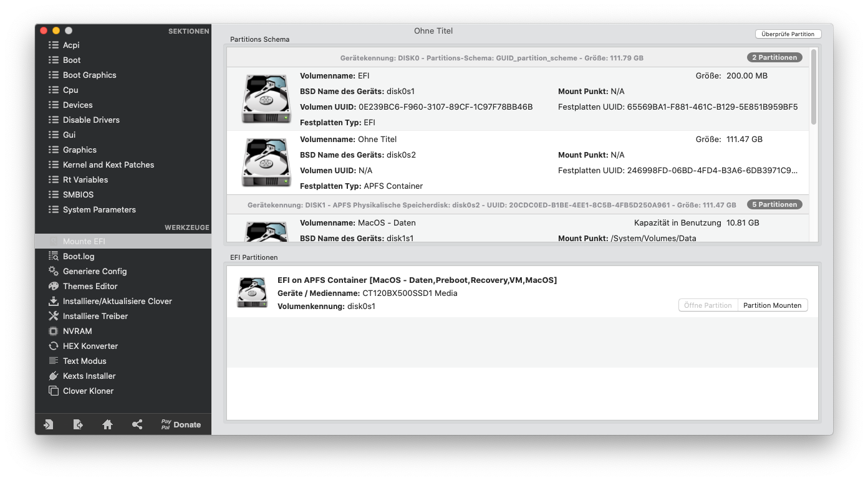The height and width of the screenshot is (481, 868).
Task: Open Themes Editor from the tools list
Action: [x=90, y=286]
